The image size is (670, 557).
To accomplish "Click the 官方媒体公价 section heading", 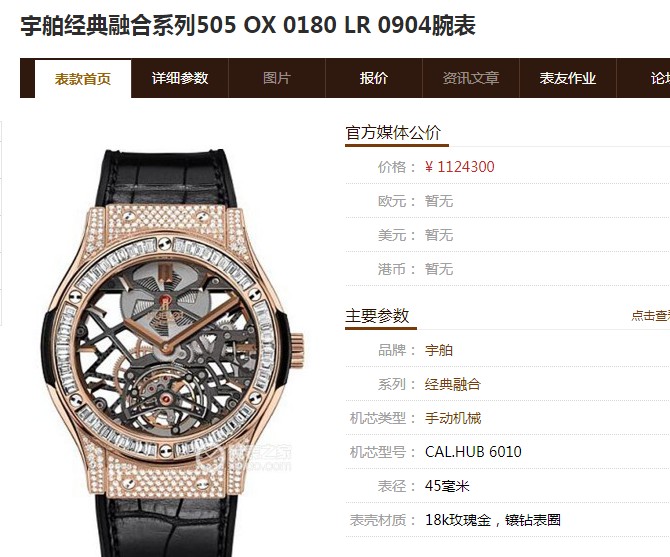I will (x=393, y=133).
